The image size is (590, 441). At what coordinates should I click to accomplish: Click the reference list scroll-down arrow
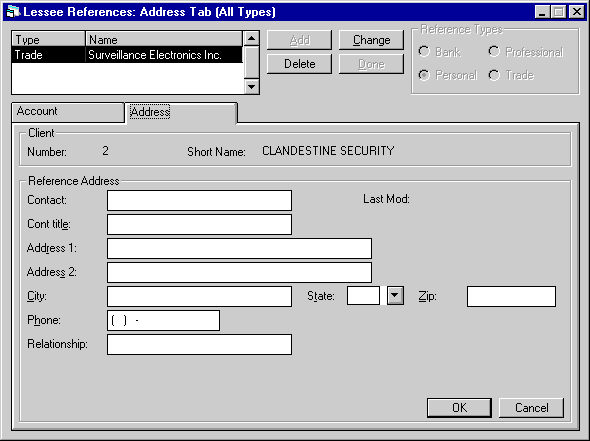click(x=251, y=87)
